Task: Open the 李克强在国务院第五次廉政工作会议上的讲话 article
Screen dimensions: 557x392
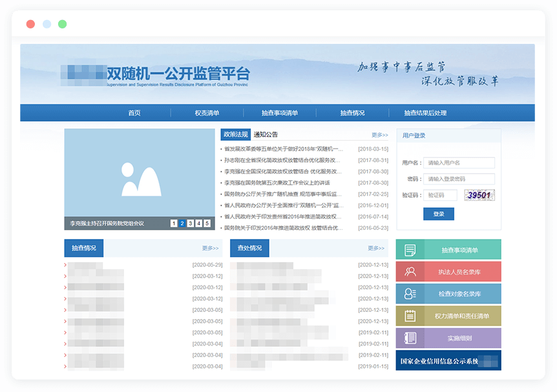Action: tap(277, 183)
